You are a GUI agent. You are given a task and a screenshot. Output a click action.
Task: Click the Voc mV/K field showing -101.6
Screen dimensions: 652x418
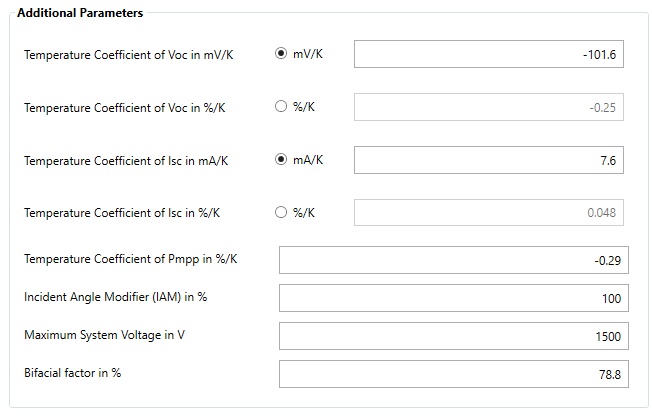490,55
